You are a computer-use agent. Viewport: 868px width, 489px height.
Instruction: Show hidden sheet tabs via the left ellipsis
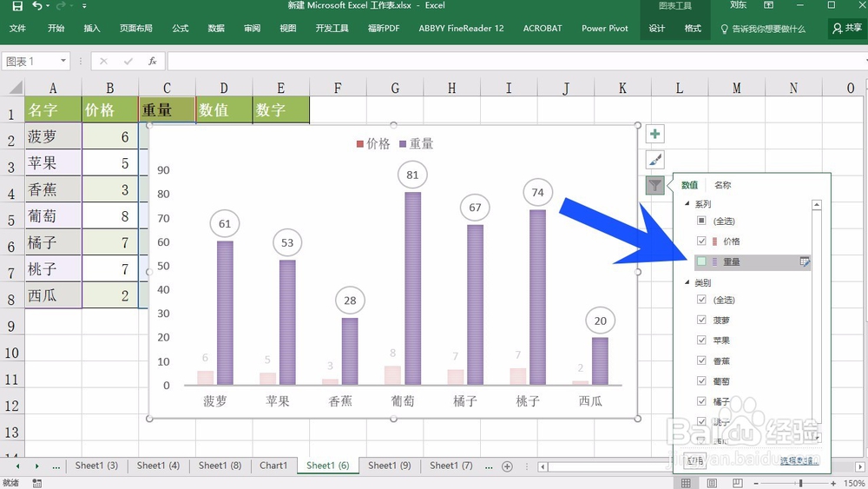[x=56, y=466]
